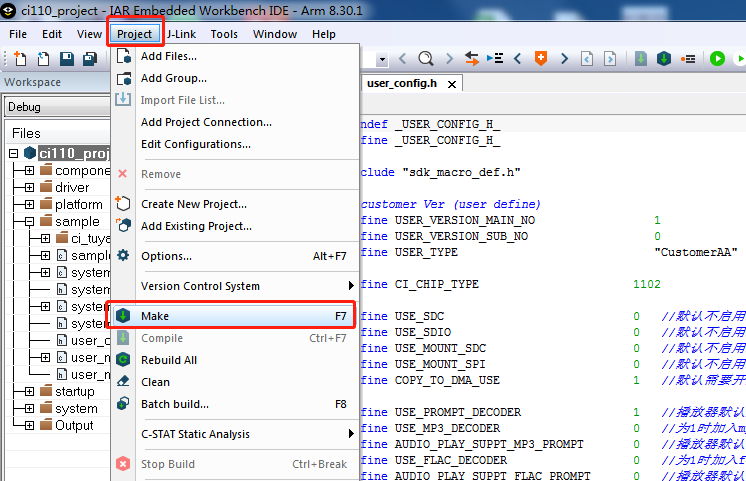Select Clean menu item
Image resolution: width=746 pixels, height=481 pixels.
235,382
